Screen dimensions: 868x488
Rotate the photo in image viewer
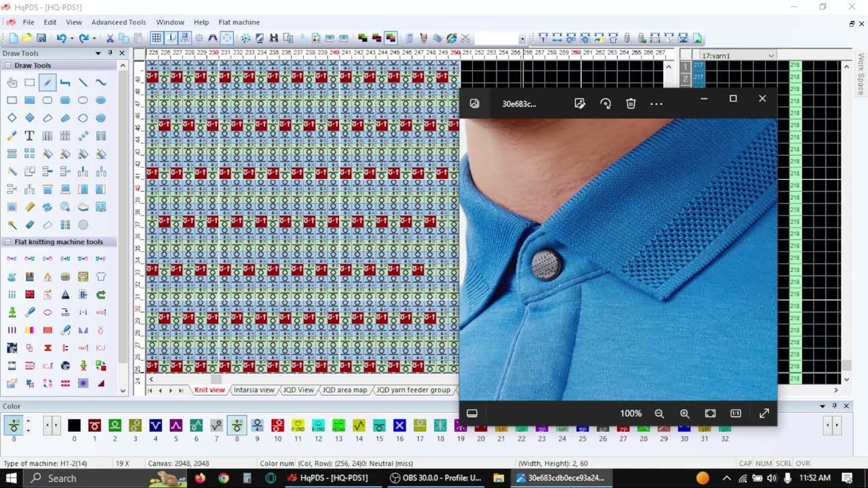pos(606,104)
